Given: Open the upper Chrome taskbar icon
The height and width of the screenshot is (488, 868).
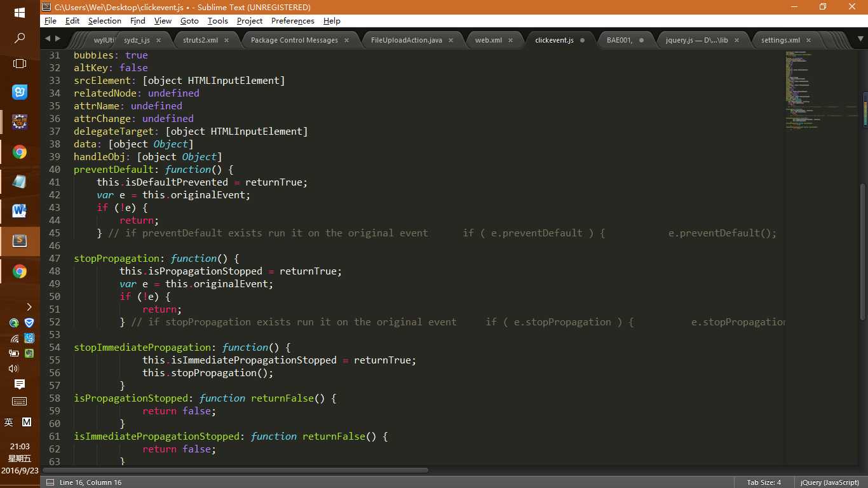Looking at the screenshot, I should pyautogui.click(x=20, y=152).
